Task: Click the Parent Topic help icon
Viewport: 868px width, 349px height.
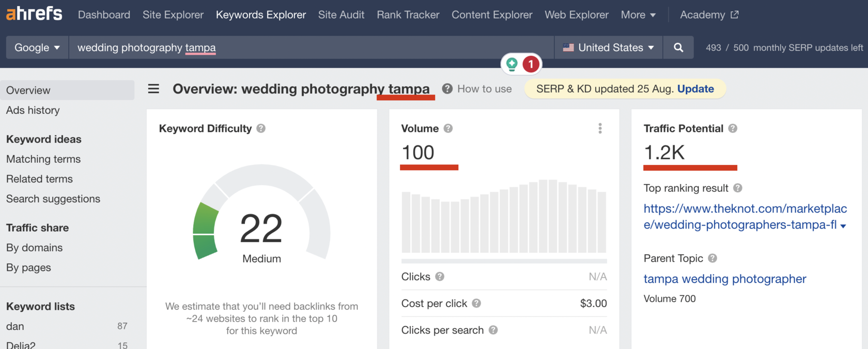Action: (x=712, y=258)
